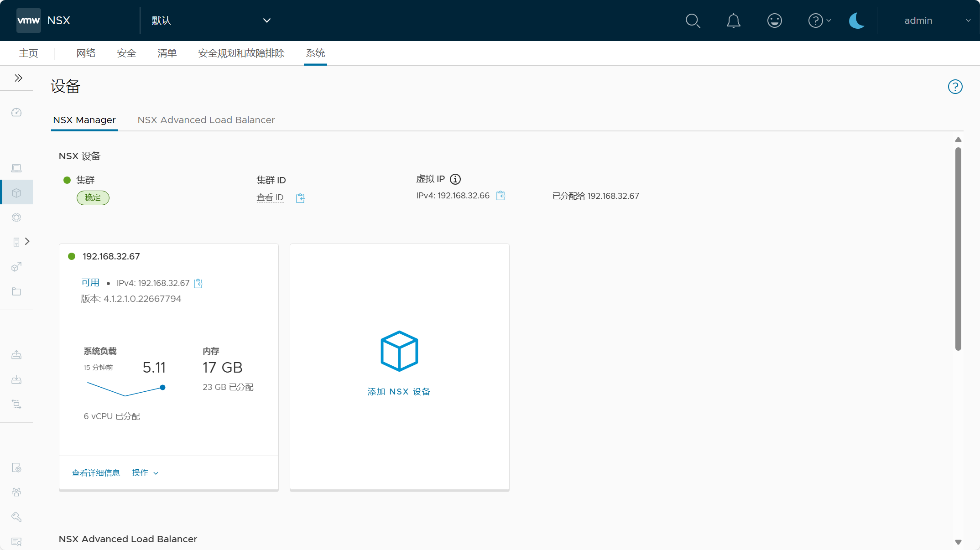
Task: Copy the cluster ID via clipboard icon
Action: coord(300,198)
